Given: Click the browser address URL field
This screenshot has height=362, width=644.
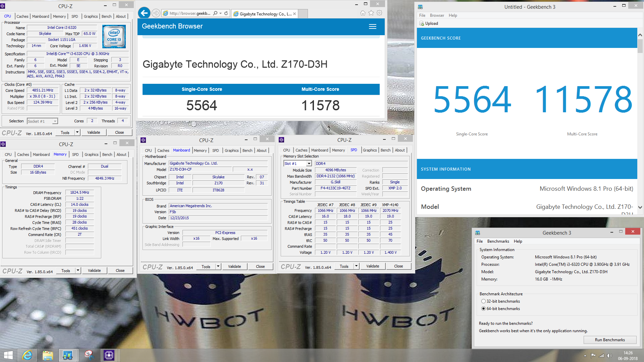Looking at the screenshot, I should [x=191, y=13].
